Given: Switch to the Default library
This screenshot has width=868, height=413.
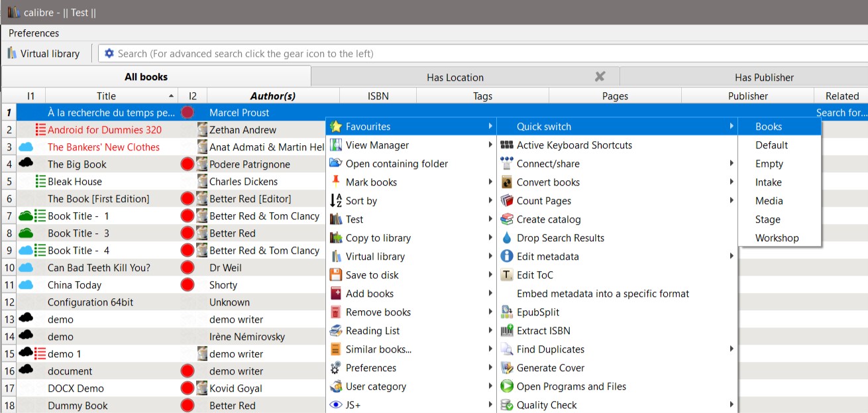Looking at the screenshot, I should (779, 145).
